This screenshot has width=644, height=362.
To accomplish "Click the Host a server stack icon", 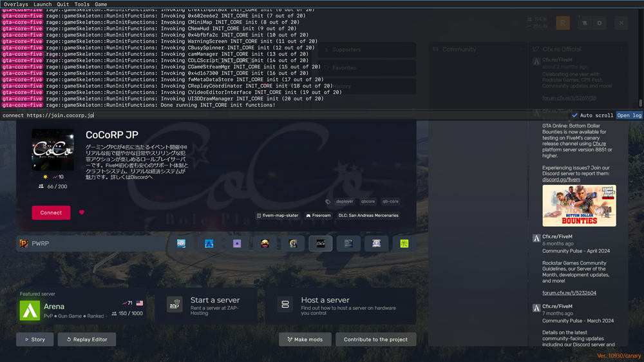I will [x=285, y=305].
